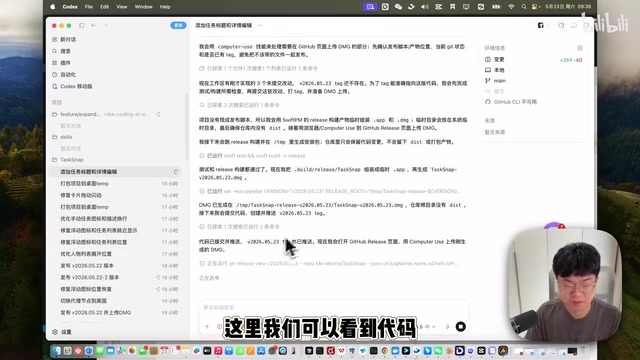
Task: Open the Codex app menu
Action: tap(70, 7)
